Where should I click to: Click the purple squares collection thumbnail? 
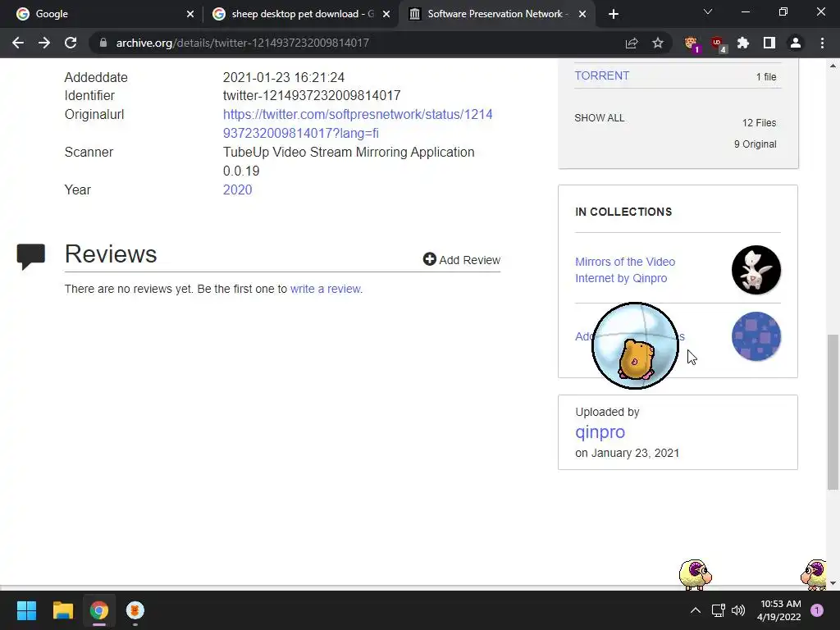click(x=756, y=336)
